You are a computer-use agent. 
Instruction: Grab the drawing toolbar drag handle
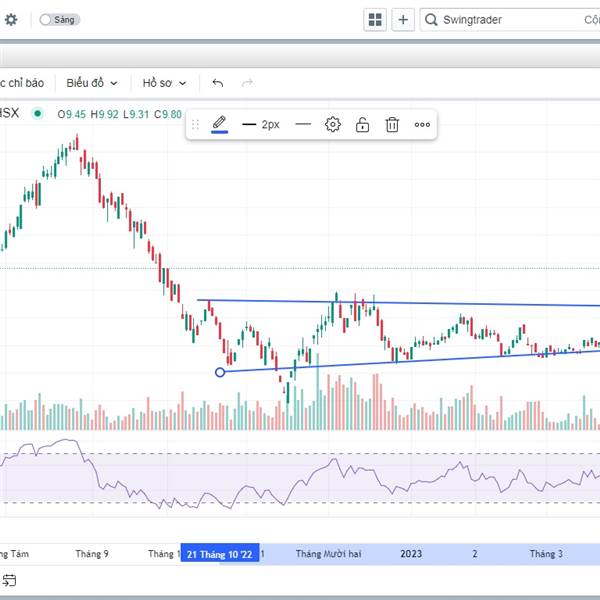pyautogui.click(x=195, y=124)
